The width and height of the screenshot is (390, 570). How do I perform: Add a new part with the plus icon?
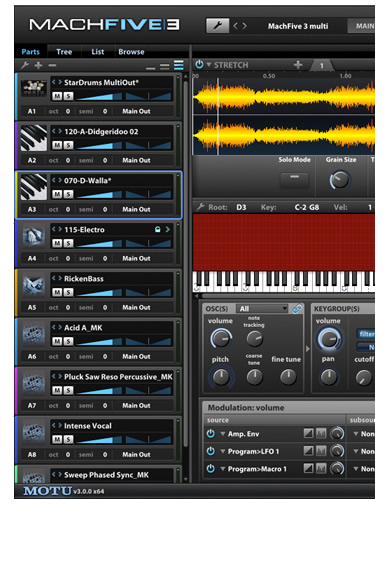click(38, 65)
